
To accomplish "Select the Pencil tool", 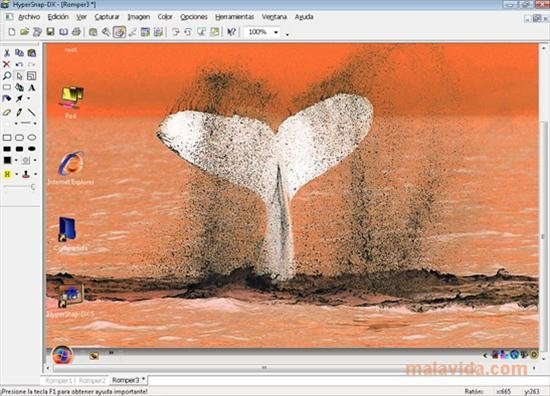I will (19, 113).
